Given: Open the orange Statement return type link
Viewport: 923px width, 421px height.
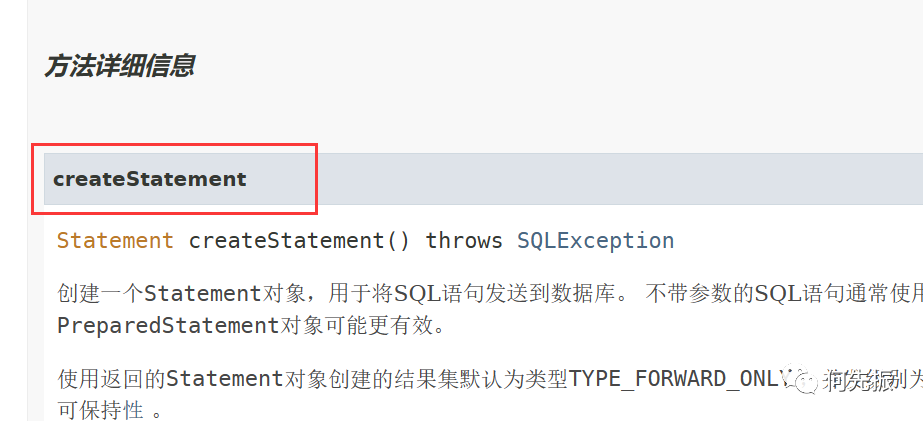Looking at the screenshot, I should point(115,241).
